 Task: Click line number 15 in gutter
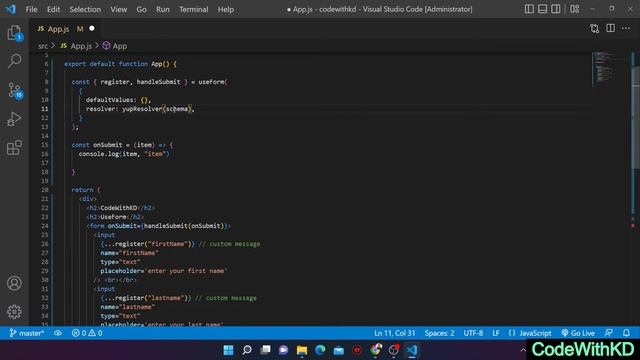(44, 144)
